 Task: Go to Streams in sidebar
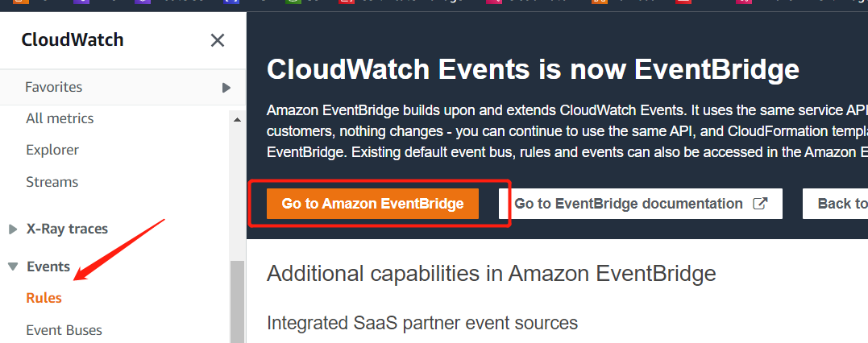click(x=52, y=182)
